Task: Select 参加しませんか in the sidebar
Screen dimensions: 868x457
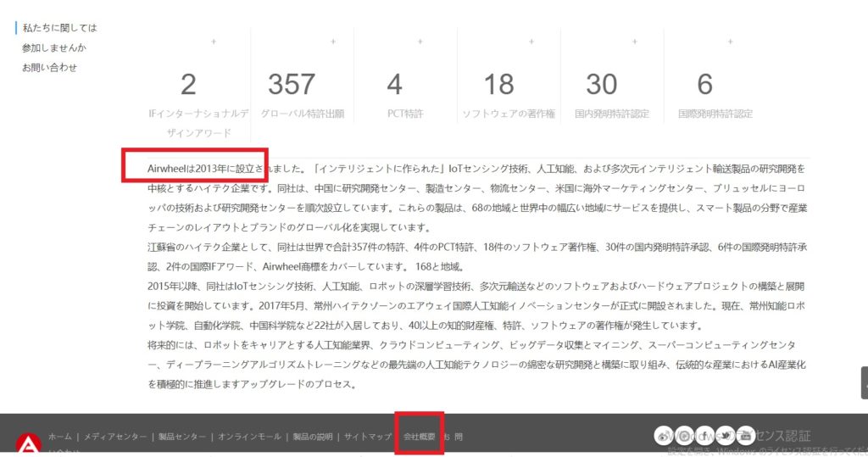Action: pos(54,47)
